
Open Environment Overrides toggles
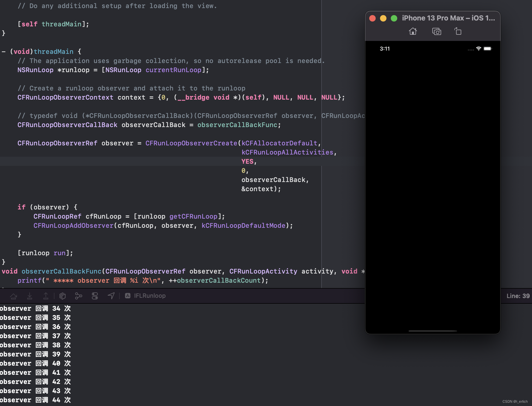pyautogui.click(x=95, y=296)
